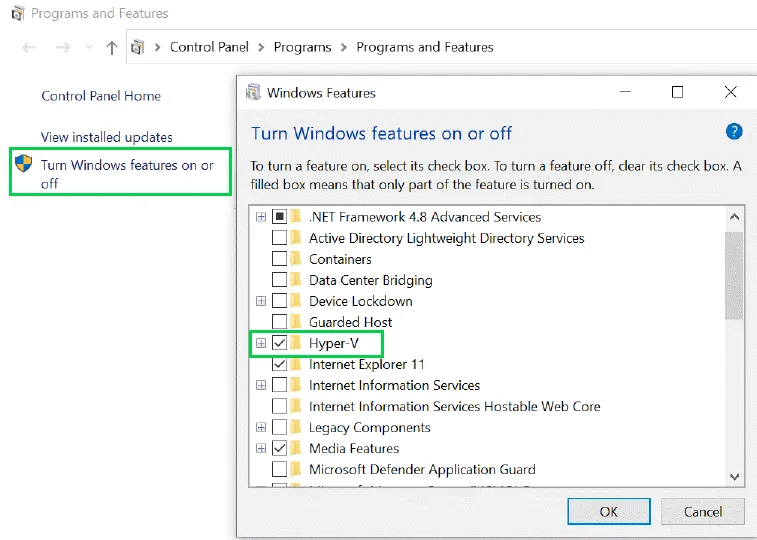The height and width of the screenshot is (540, 757).
Task: Select the Control Panel breadcrumb
Action: tap(209, 47)
